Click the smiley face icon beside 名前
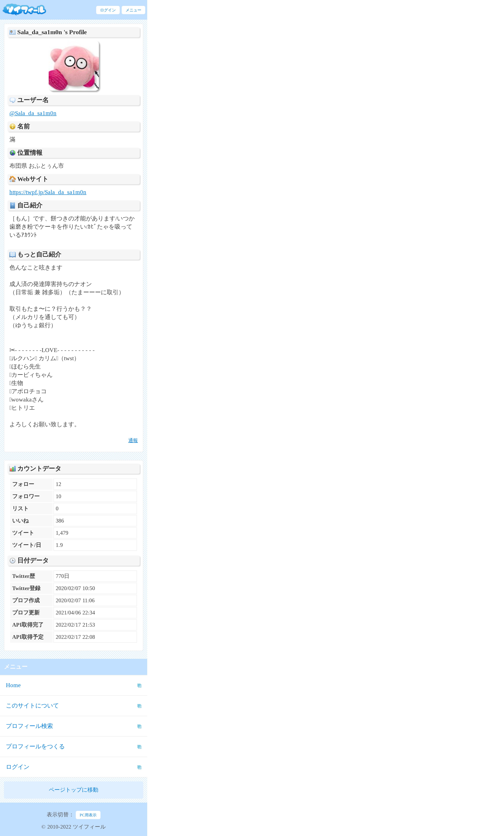The image size is (504, 836). click(x=13, y=126)
